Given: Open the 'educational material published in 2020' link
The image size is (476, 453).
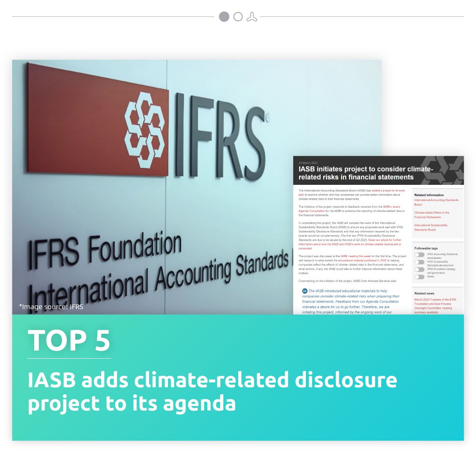Looking at the screenshot, I should [363, 260].
